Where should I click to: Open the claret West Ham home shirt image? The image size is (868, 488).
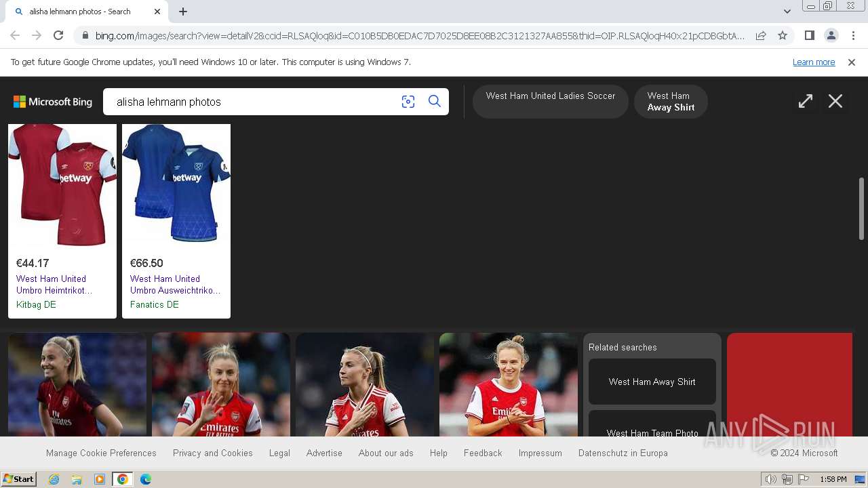(x=62, y=184)
